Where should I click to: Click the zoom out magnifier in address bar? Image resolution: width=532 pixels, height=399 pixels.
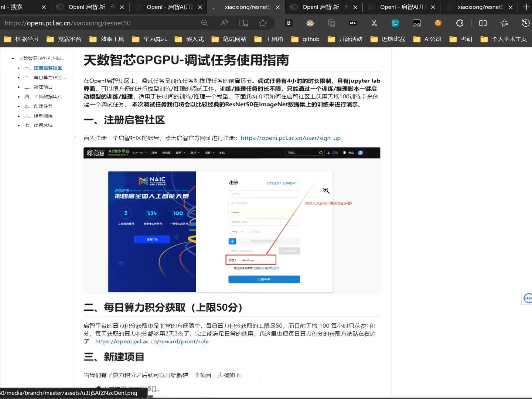point(204,23)
